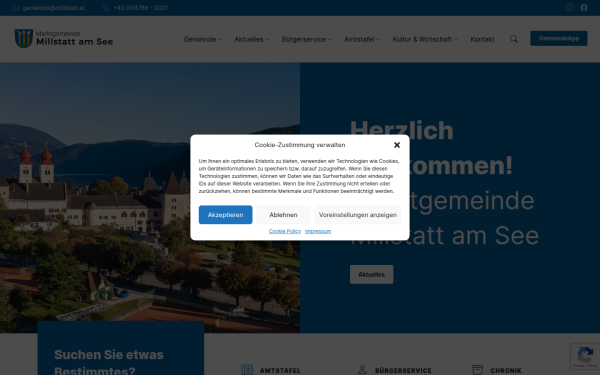The height and width of the screenshot is (375, 600).
Task: Expand the Bürgerservice navigation dropdown
Action: point(307,39)
